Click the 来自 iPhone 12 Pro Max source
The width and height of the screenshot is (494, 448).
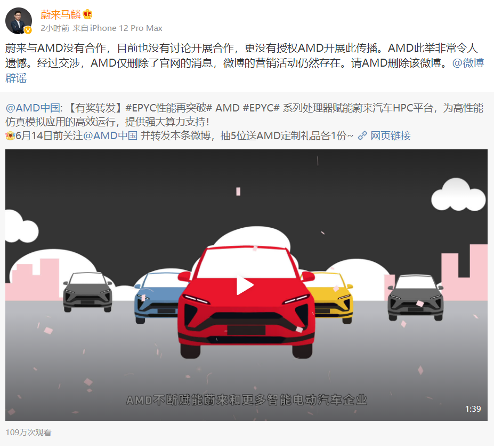[x=118, y=28]
